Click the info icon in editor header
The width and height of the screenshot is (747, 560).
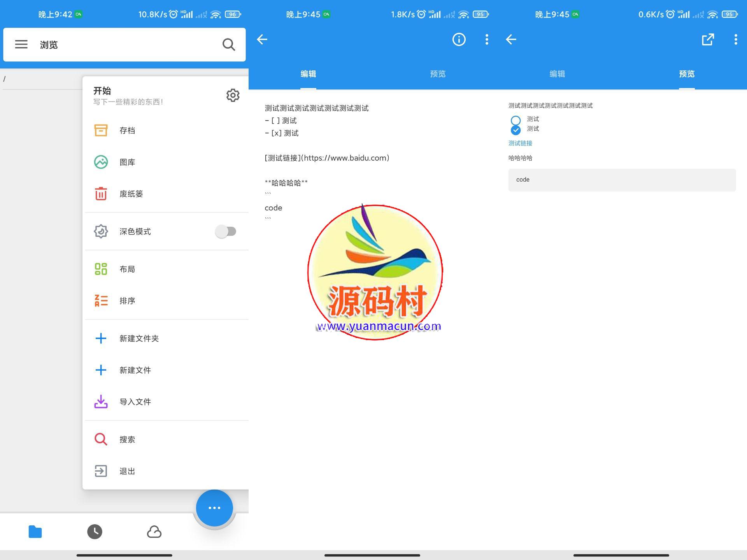pos(459,39)
